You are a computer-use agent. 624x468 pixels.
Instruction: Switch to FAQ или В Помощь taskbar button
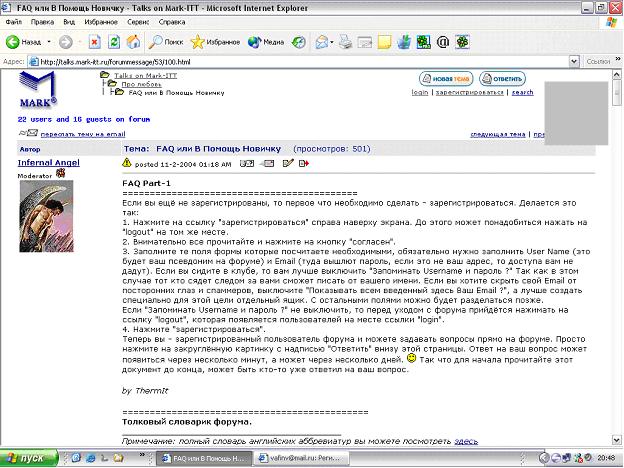click(x=204, y=458)
